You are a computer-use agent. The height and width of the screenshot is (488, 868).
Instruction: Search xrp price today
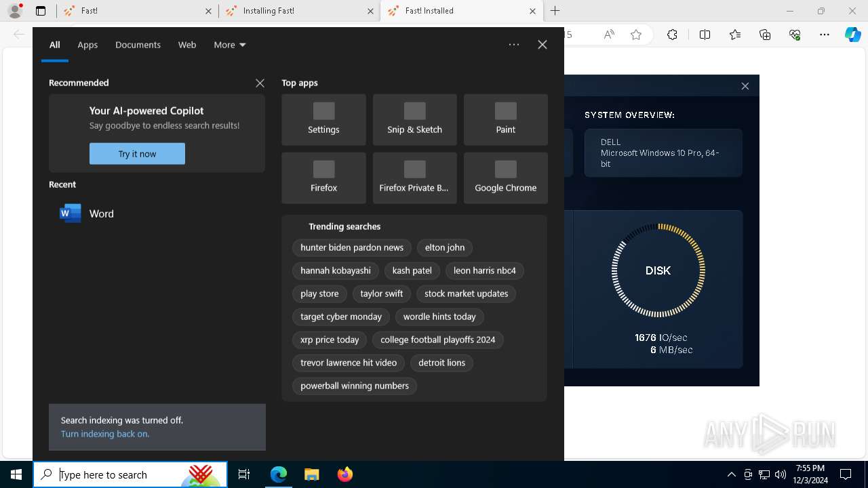tap(330, 340)
